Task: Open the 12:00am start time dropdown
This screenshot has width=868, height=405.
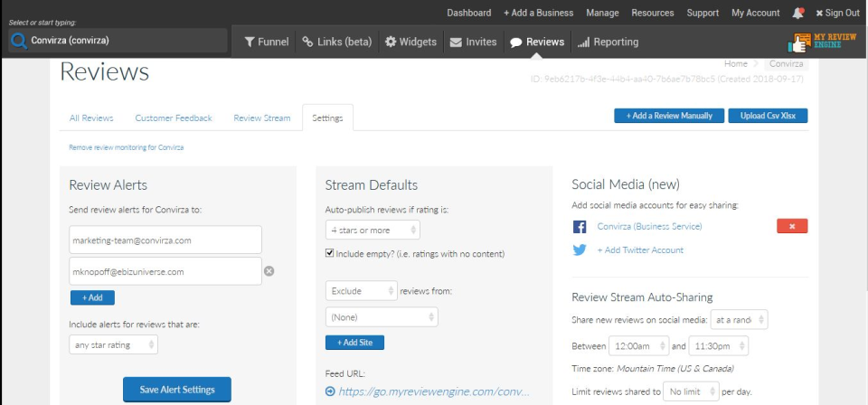Action: 639,346
